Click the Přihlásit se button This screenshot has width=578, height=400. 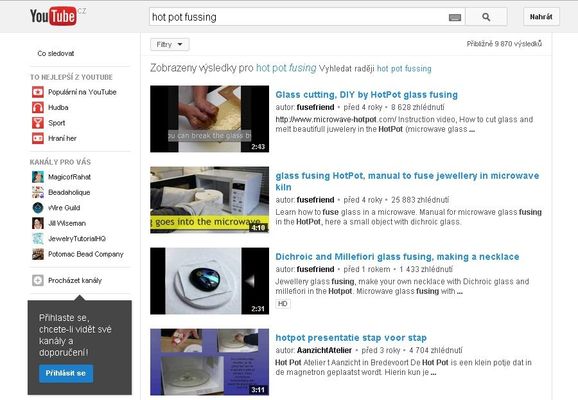66,373
